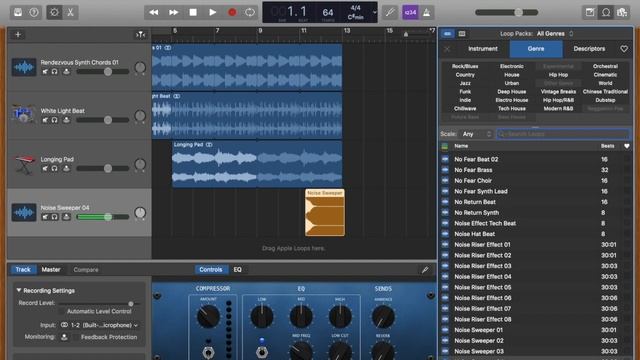The image size is (640, 360).
Task: Solo the Rendezvous Synth Chords 01 track
Action: pyautogui.click(x=55, y=72)
